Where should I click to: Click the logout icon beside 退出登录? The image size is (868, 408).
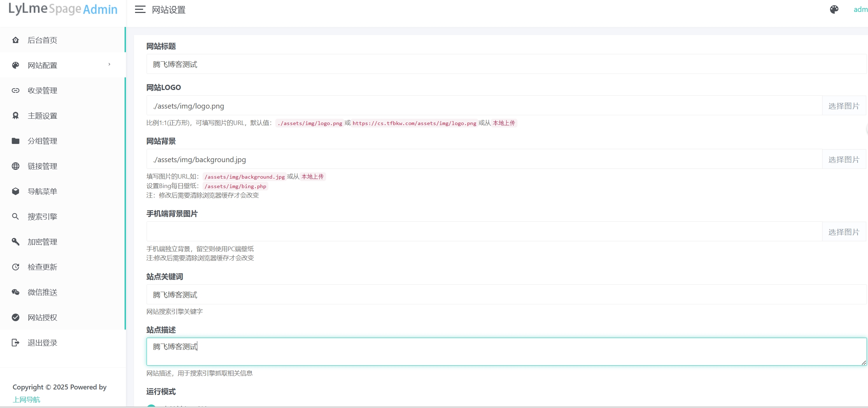pyautogui.click(x=15, y=343)
